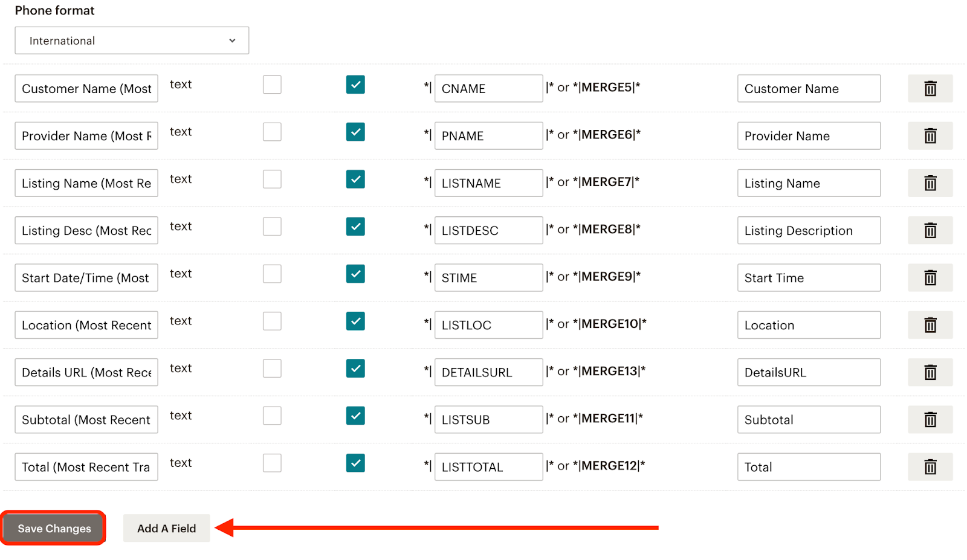The height and width of the screenshot is (560, 967).
Task: Click trash icon in Start Time row
Action: point(930,278)
